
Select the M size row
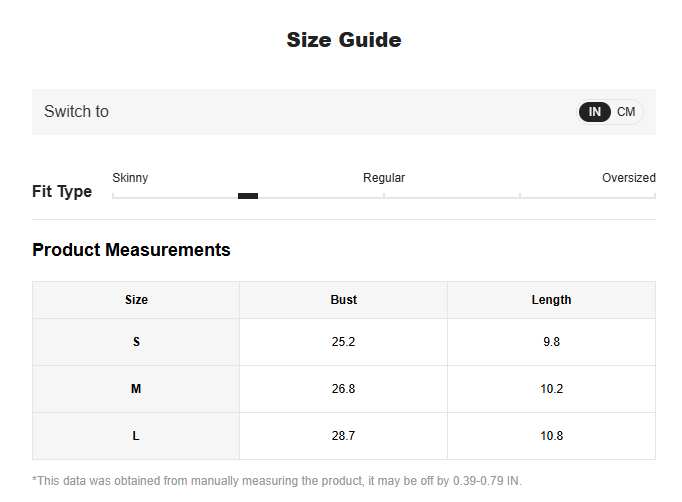[x=344, y=389]
